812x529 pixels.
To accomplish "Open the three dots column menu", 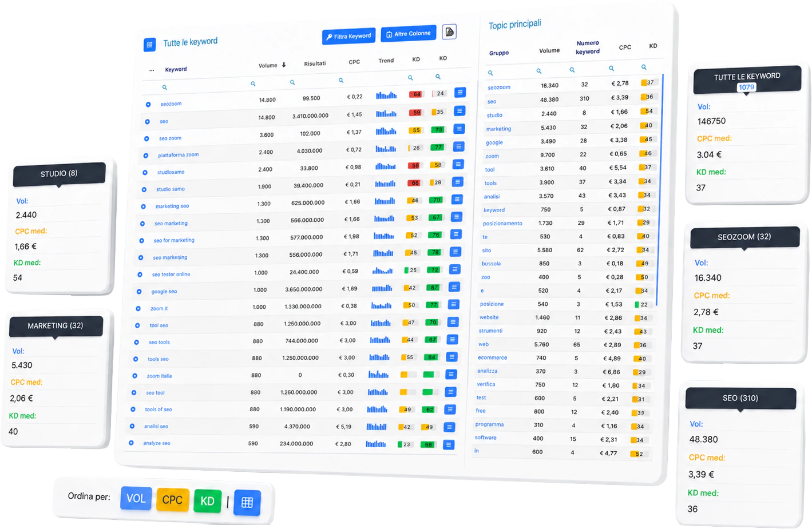I will pos(152,70).
